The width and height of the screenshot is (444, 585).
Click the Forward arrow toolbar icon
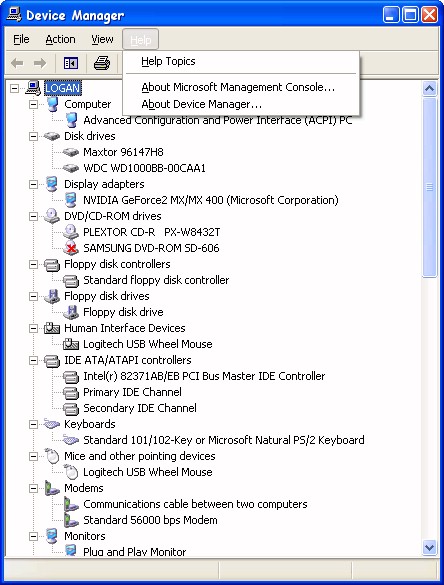40,63
